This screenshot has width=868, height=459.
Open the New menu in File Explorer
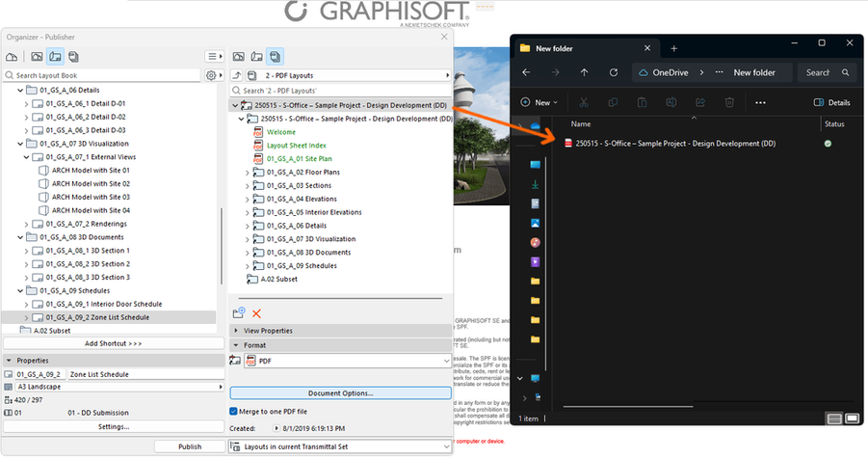click(x=539, y=102)
